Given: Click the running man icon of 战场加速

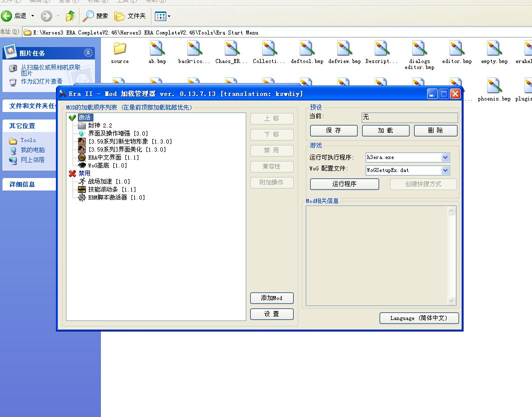Looking at the screenshot, I should click(82, 181).
